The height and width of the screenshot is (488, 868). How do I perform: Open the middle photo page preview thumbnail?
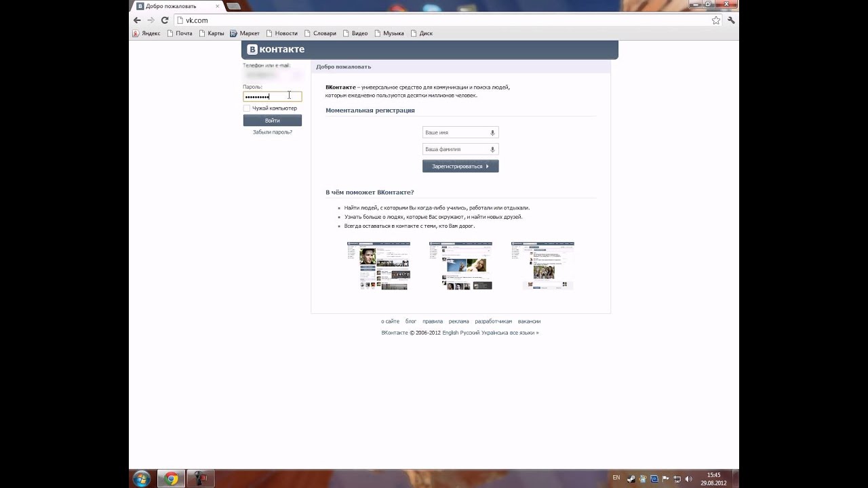tap(460, 266)
